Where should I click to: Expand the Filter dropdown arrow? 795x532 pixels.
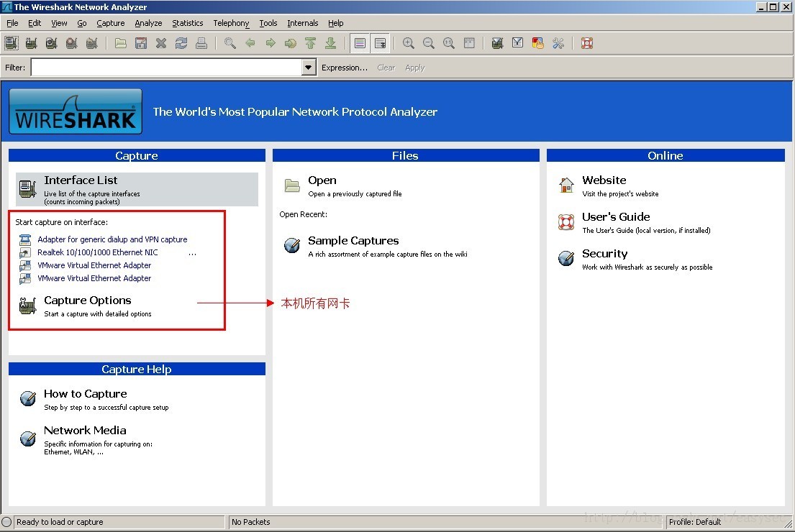click(x=309, y=68)
